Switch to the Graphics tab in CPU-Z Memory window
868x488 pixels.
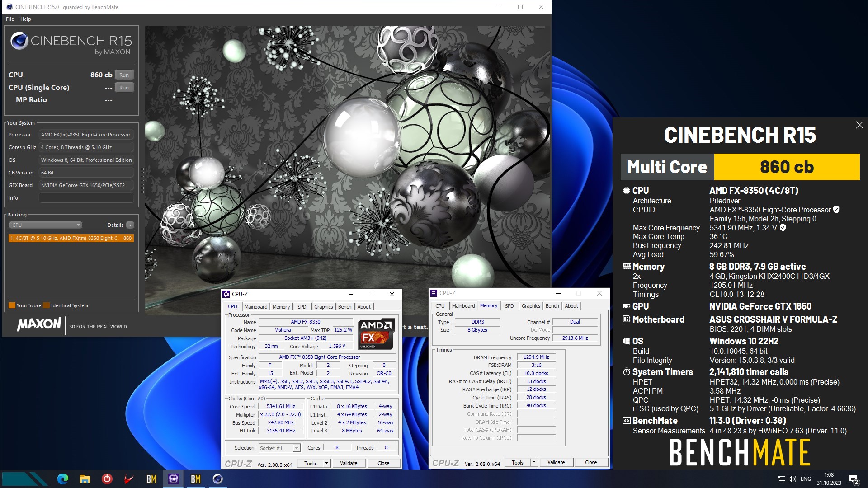pos(531,306)
